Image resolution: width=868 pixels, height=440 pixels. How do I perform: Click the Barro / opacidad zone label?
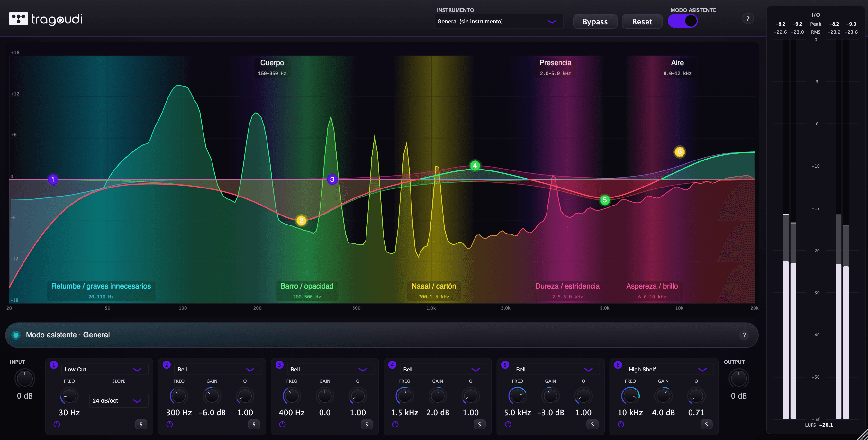[x=307, y=291]
